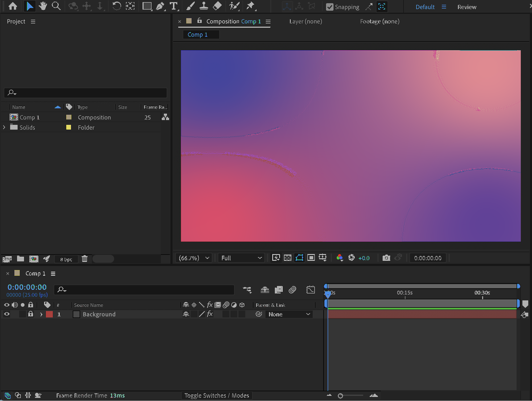Open the Graph Editor

(x=310, y=290)
